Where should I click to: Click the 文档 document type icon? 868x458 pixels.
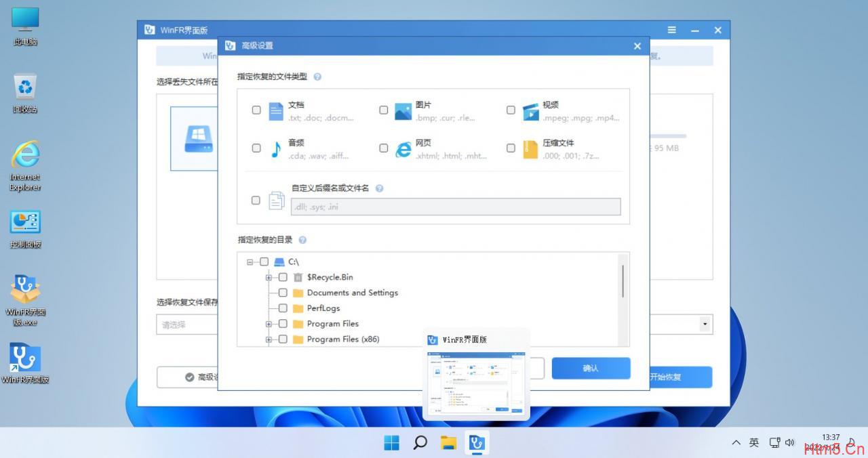[x=276, y=111]
